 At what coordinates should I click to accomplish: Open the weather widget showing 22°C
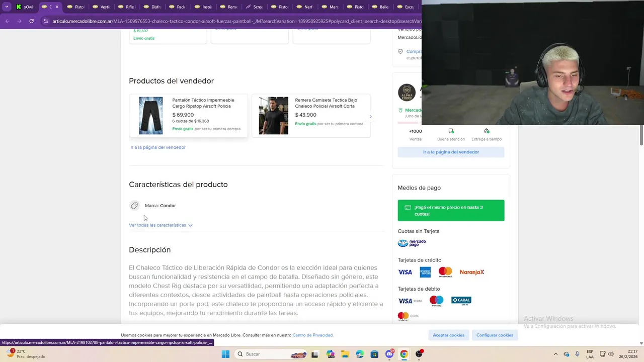click(26, 354)
